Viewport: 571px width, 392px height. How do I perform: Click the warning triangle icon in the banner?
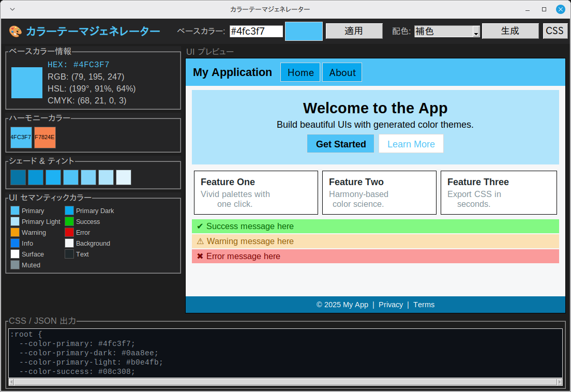(200, 242)
